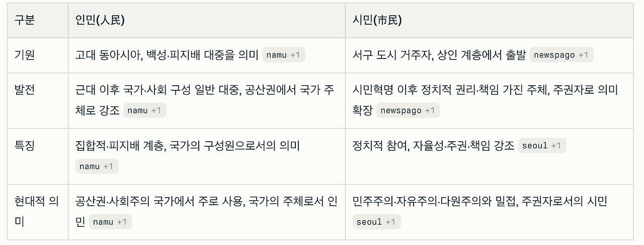Screen dimensions: 644x245
Task: Click the text '정치적 참여, 자율성·주권·책임 강조'
Action: pos(434,146)
